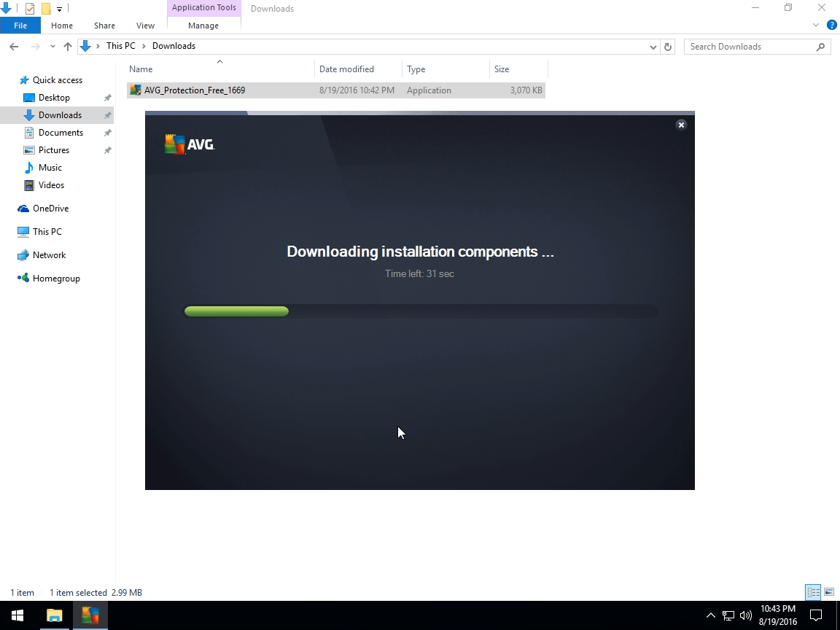Show hidden system tray icons
This screenshot has width=840, height=630.
[x=710, y=615]
